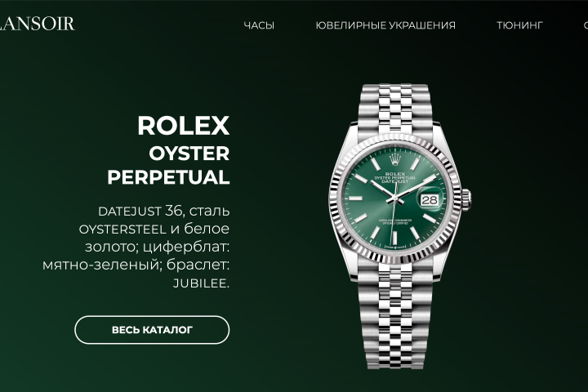Click the ВЕСЬ КАТАЛОГ button

(152, 330)
